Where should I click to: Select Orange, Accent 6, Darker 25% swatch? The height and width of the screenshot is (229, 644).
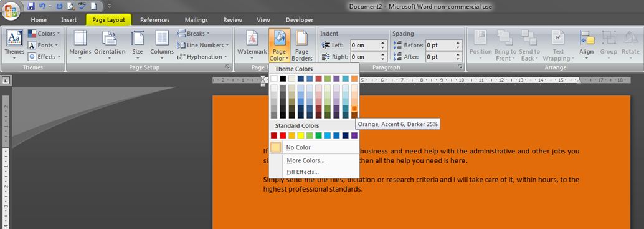click(x=354, y=109)
